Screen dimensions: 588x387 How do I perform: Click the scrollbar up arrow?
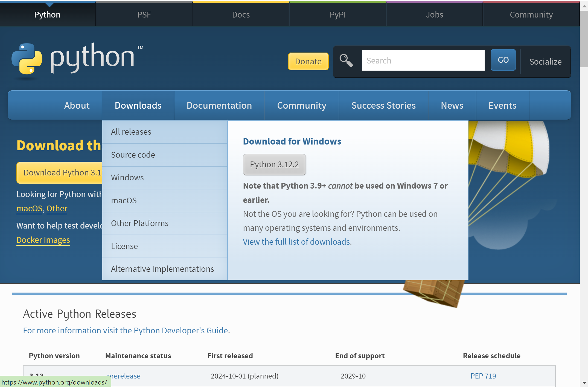point(584,6)
